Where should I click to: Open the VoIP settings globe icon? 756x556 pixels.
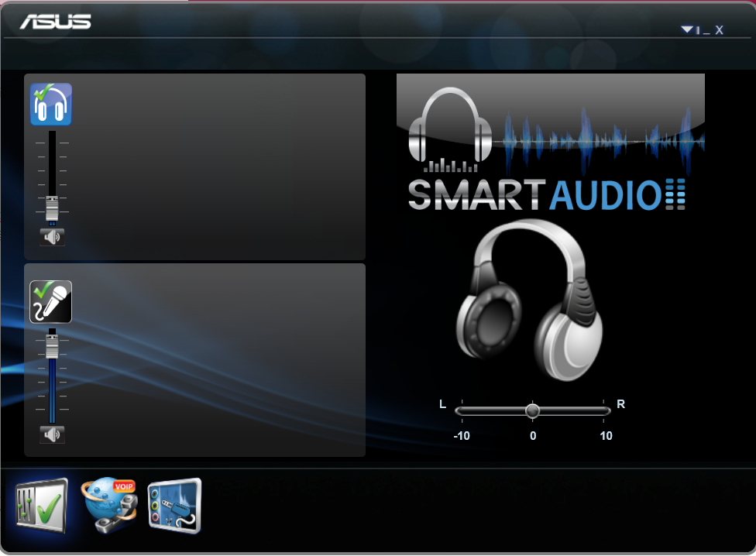[x=109, y=505]
